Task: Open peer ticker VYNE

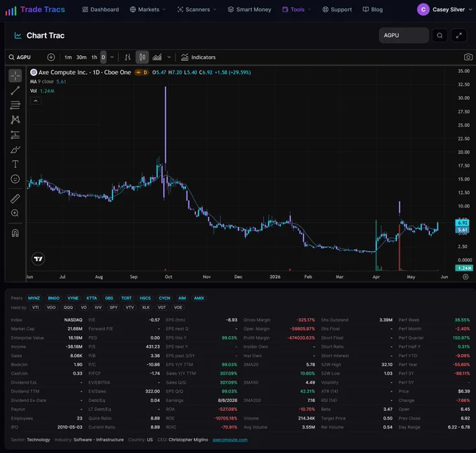Action: coord(73,298)
